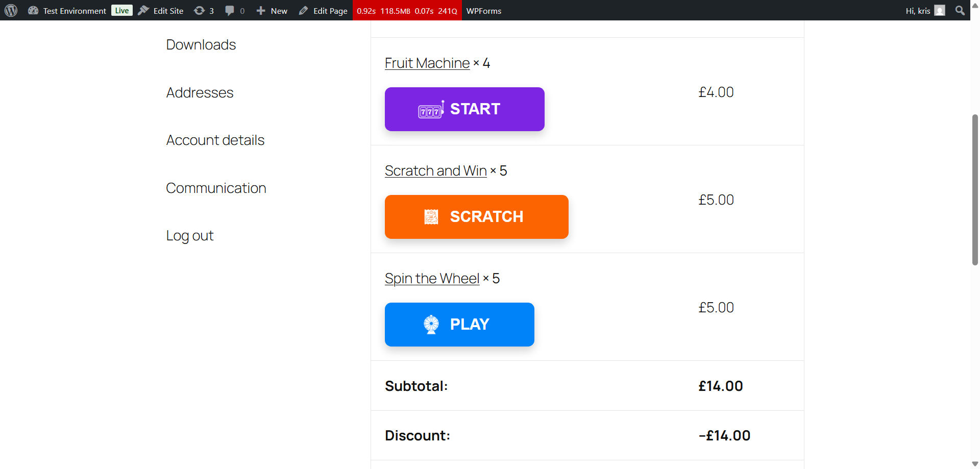Screen dimensions: 980x469
Task: Go to Addresses in account menu
Action: [200, 93]
